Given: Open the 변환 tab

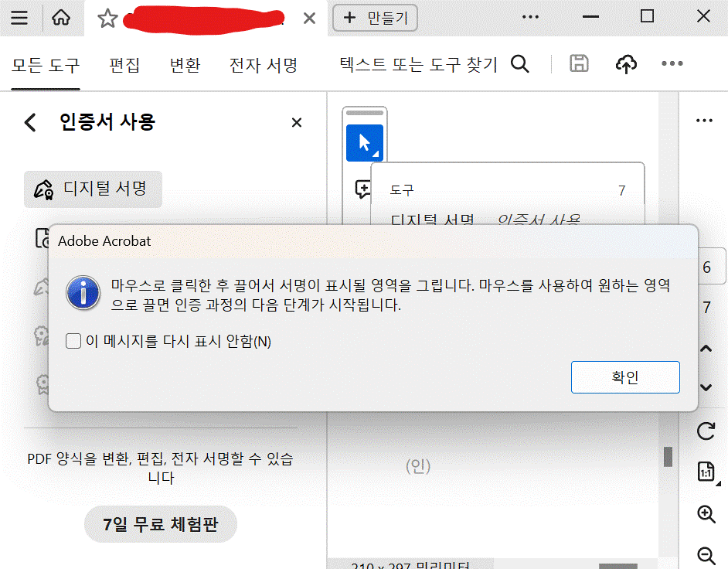Looking at the screenshot, I should click(185, 65).
